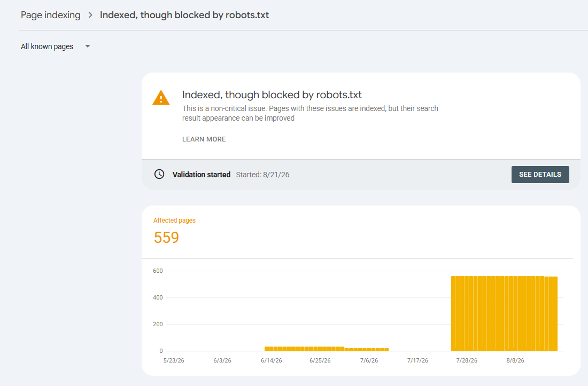Viewport: 588px width, 386px height.
Task: Click the 600 y-axis value
Action: click(x=158, y=271)
